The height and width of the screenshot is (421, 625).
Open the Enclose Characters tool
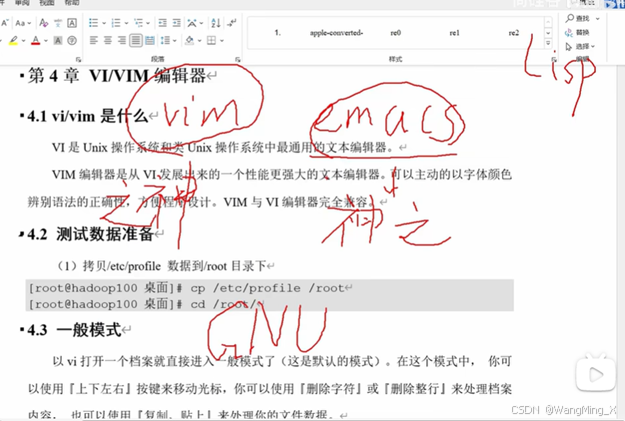pyautogui.click(x=72, y=40)
